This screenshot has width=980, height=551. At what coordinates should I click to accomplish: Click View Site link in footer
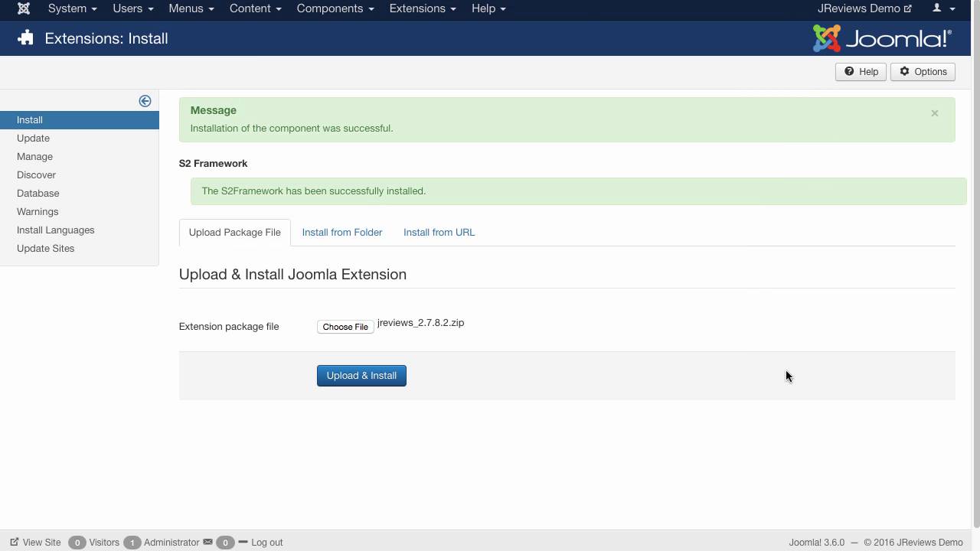[x=35, y=543]
